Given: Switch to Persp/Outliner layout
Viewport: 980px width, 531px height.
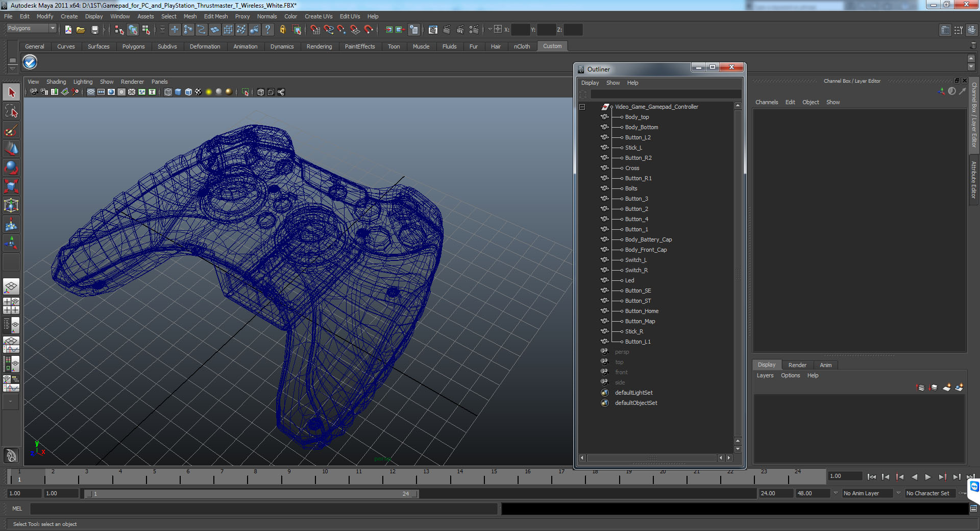Looking at the screenshot, I should coord(11,325).
